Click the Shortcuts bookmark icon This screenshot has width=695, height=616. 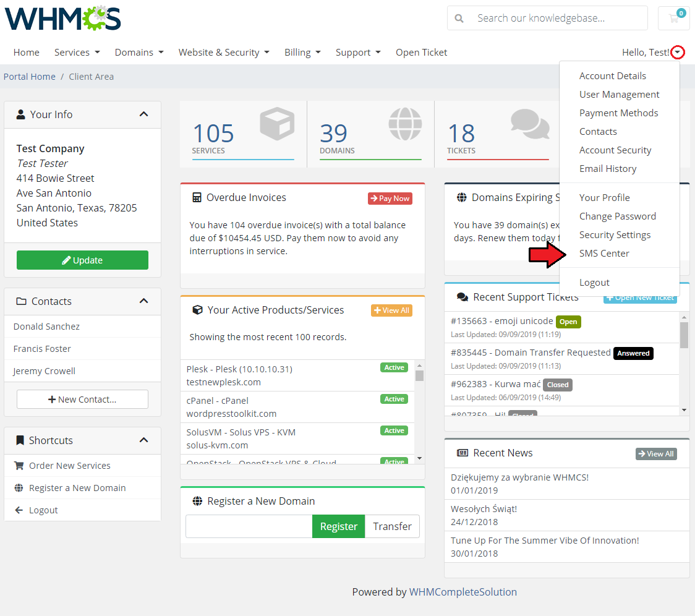[x=20, y=440]
